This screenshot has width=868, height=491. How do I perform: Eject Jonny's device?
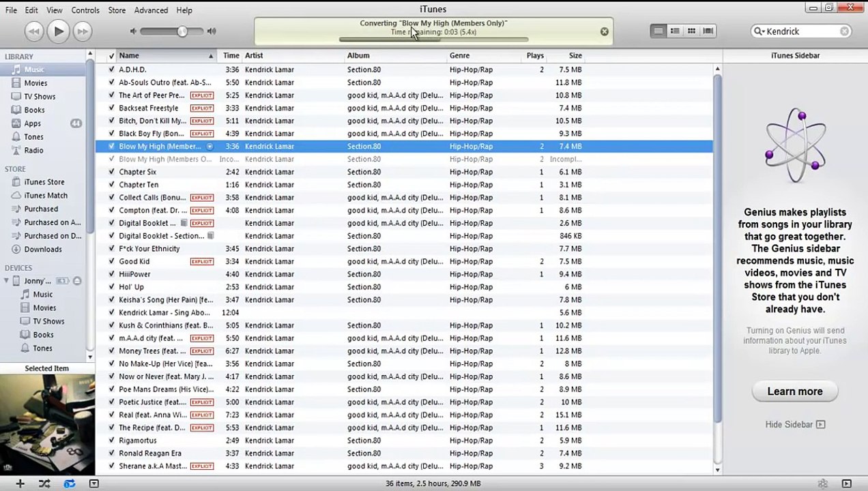click(77, 281)
